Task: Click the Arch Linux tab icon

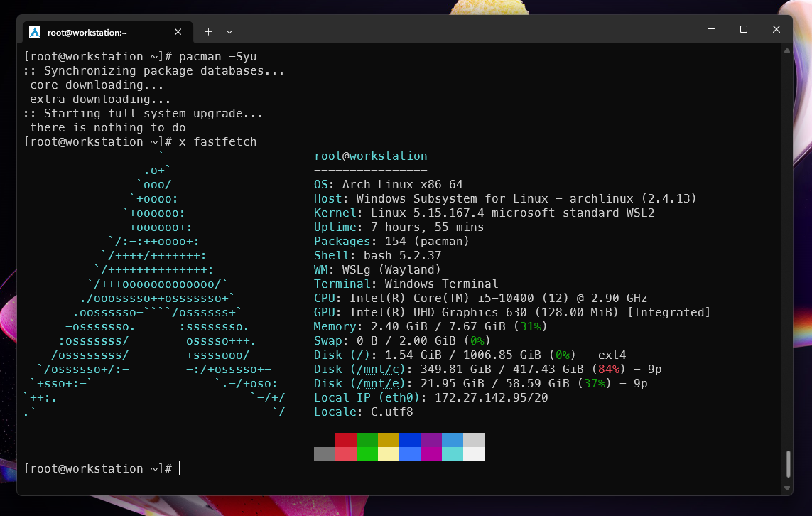Action: click(x=35, y=32)
